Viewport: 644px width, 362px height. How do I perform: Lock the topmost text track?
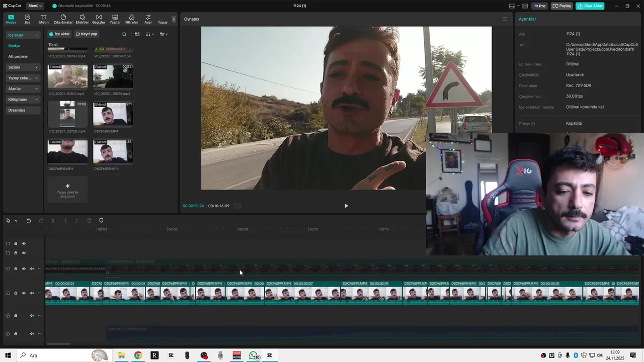16,244
